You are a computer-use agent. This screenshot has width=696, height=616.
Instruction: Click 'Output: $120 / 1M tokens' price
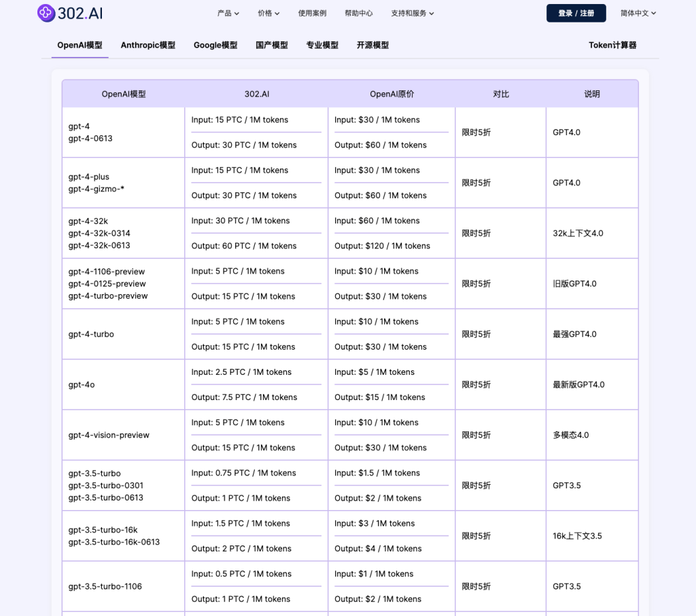[x=382, y=246]
